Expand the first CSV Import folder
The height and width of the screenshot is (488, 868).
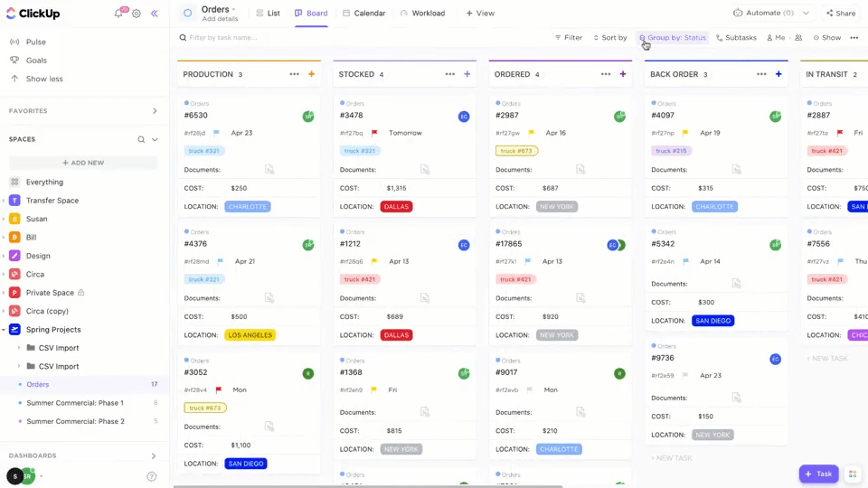(19, 348)
